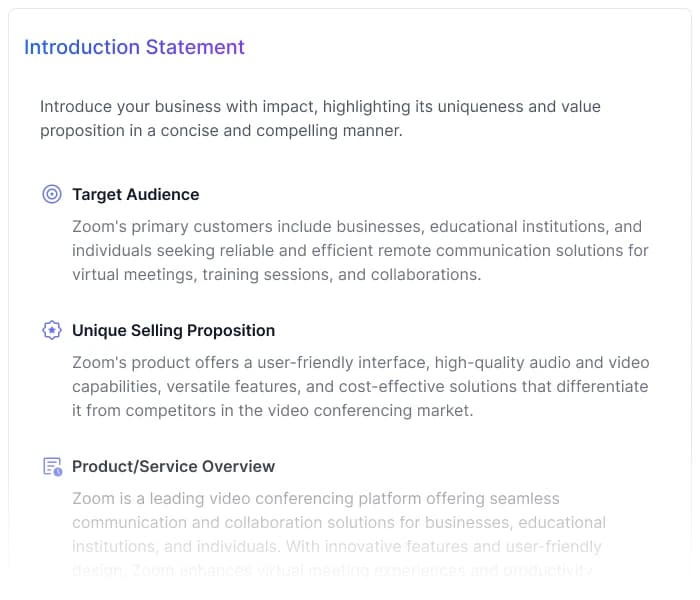Viewport: 700px width, 600px height.
Task: Click the line starting 'Zoom's primary customers include businesses'
Action: click(357, 226)
